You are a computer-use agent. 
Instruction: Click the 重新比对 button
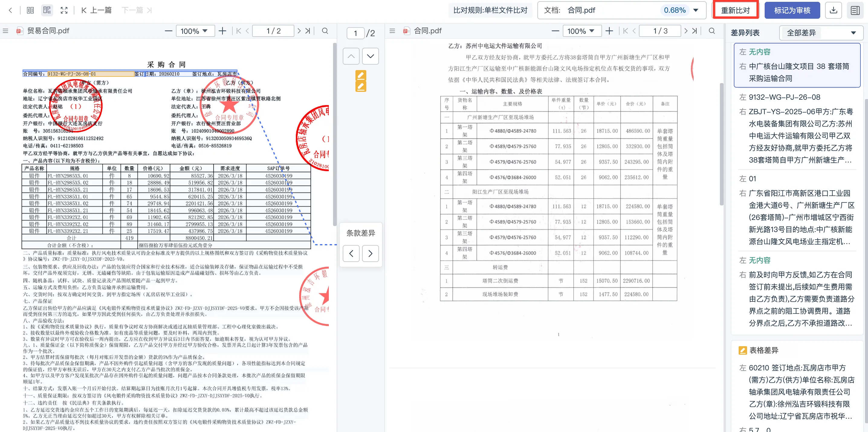point(735,10)
